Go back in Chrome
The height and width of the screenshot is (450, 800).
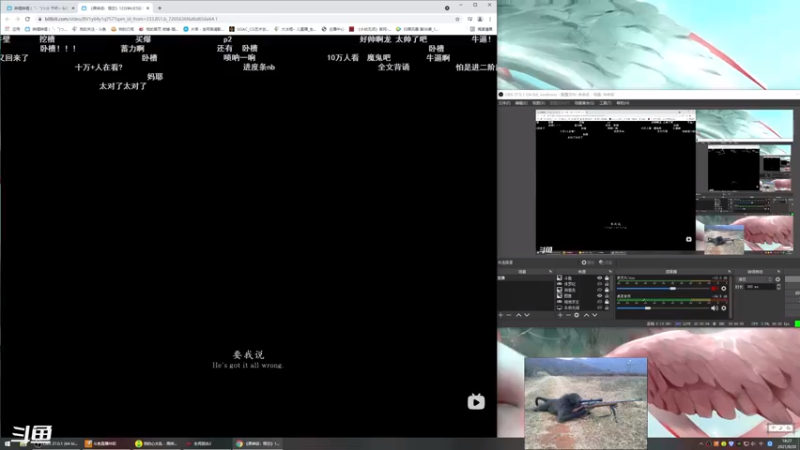click(7, 19)
